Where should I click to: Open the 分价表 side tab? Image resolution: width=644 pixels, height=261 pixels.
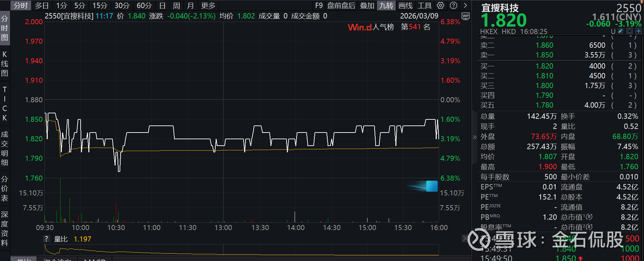pos(5,188)
